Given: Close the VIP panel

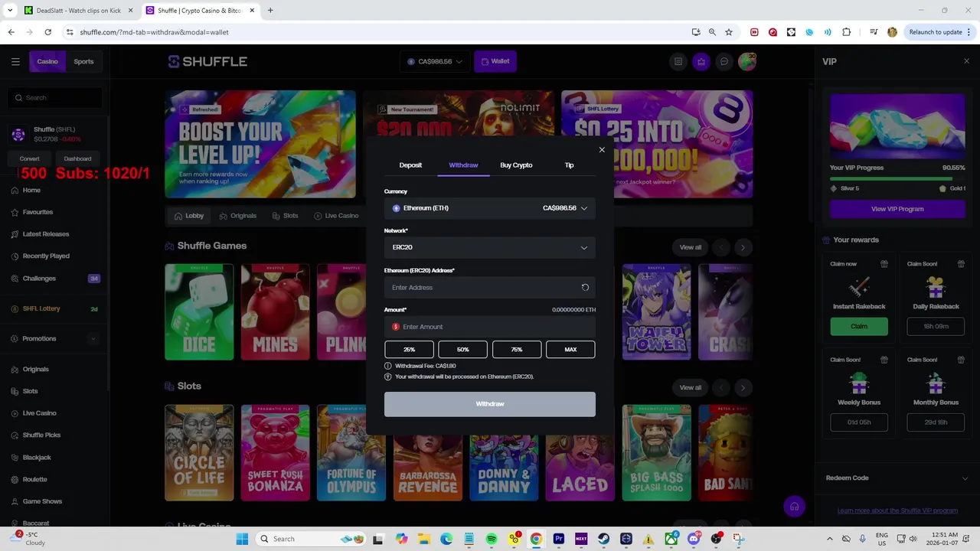Looking at the screenshot, I should (966, 61).
